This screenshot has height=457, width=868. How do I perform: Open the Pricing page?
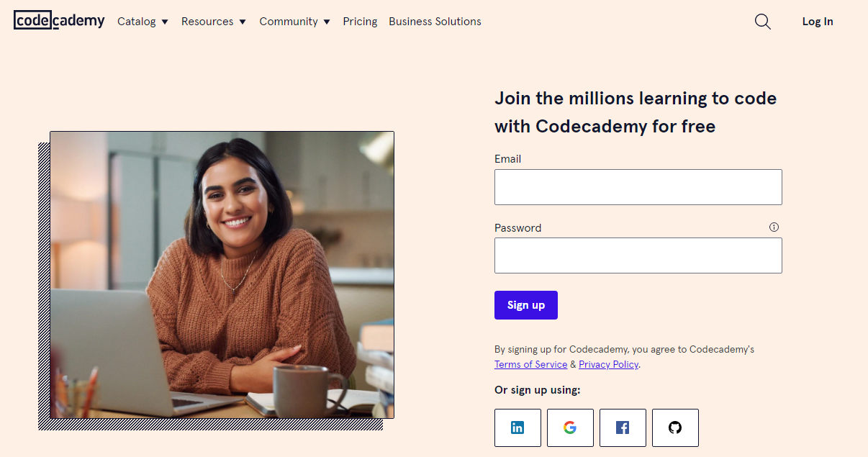(x=360, y=22)
